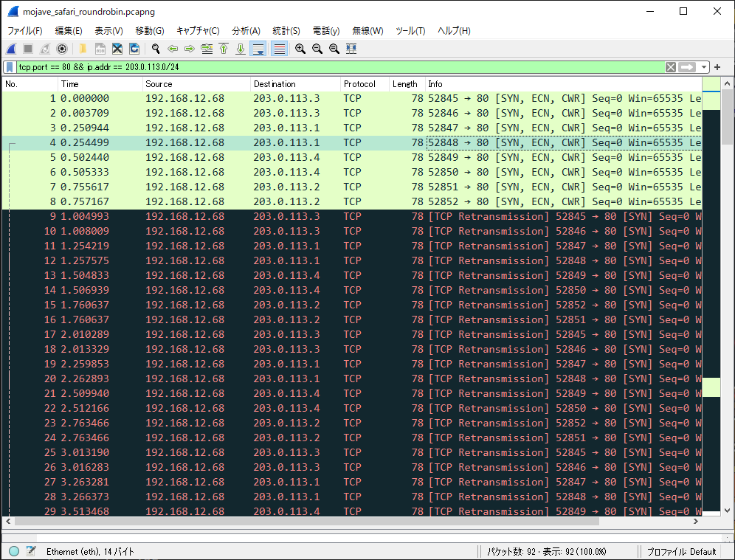Toggle packet list colorization
The height and width of the screenshot is (560, 735).
pos(280,49)
